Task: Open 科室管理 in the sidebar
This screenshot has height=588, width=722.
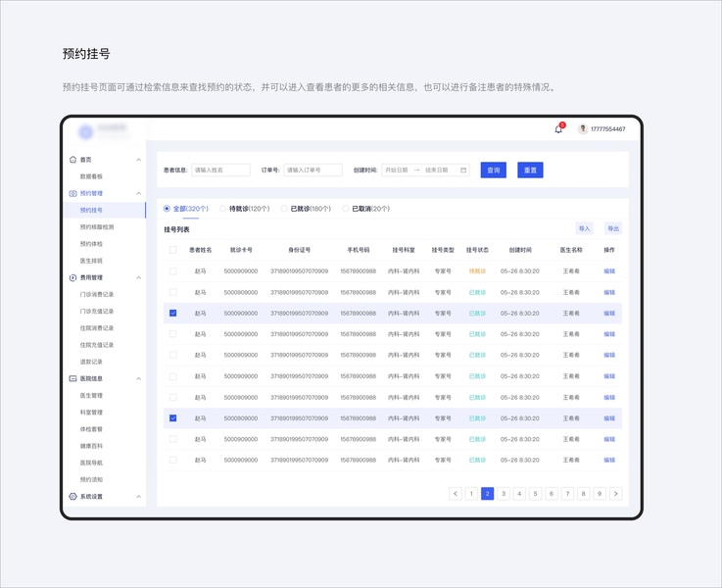Action: [91, 413]
